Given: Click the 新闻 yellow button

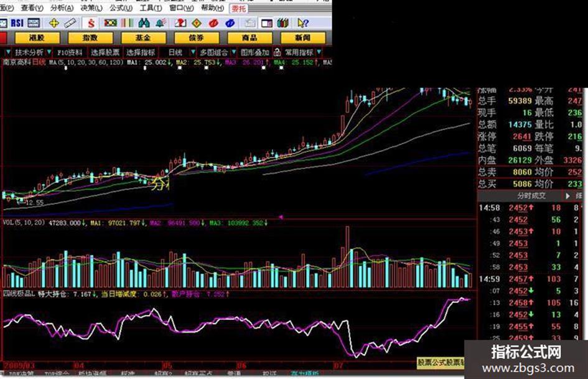Looking at the screenshot, I should coord(303,38).
